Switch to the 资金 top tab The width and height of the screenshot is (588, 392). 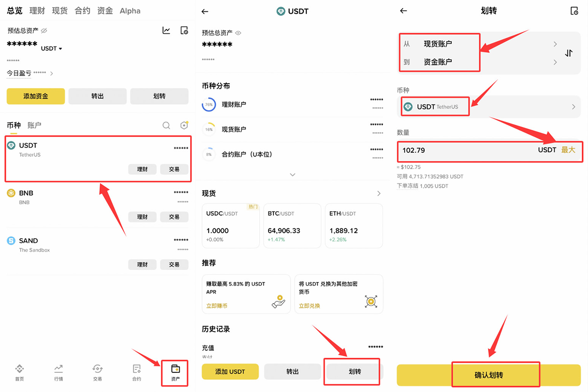point(105,11)
